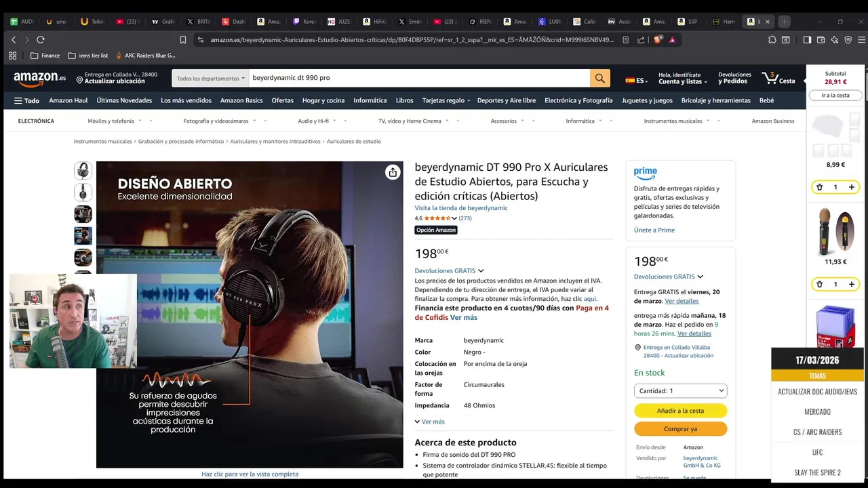This screenshot has height=488, width=868.
Task: Click main headphone product image
Action: 250,314
